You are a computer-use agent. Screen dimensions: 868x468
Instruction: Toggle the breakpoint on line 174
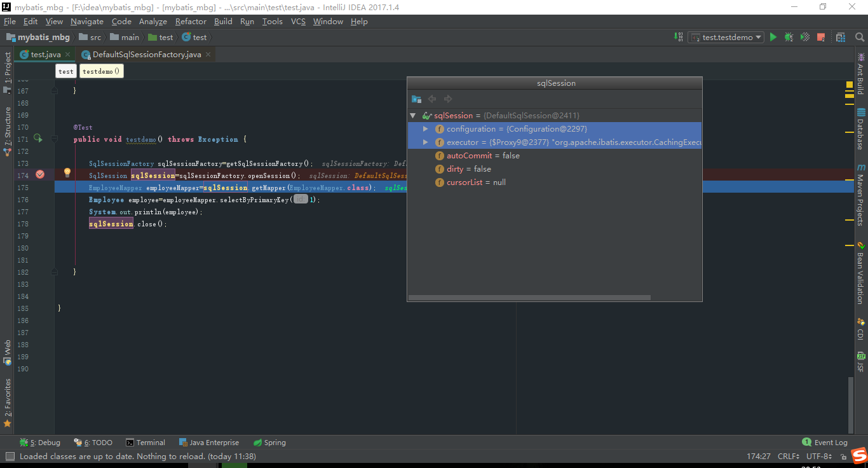(40, 174)
